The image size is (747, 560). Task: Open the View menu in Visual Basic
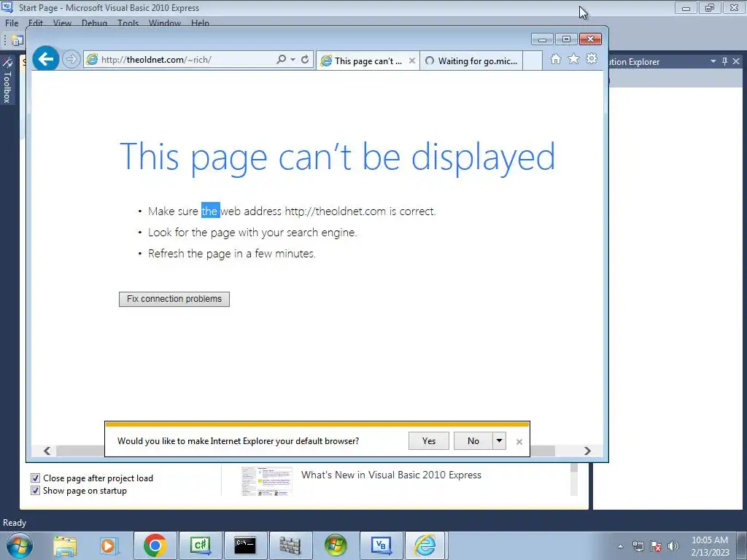click(x=62, y=23)
